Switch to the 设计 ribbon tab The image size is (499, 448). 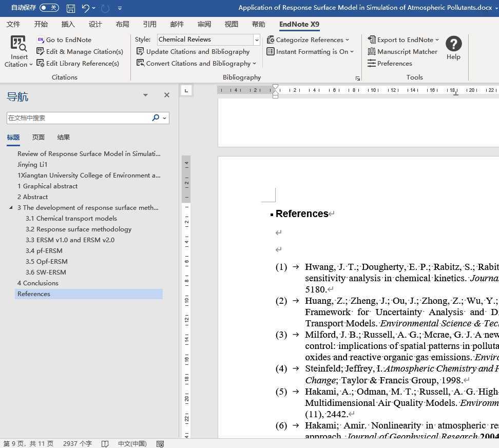click(95, 24)
